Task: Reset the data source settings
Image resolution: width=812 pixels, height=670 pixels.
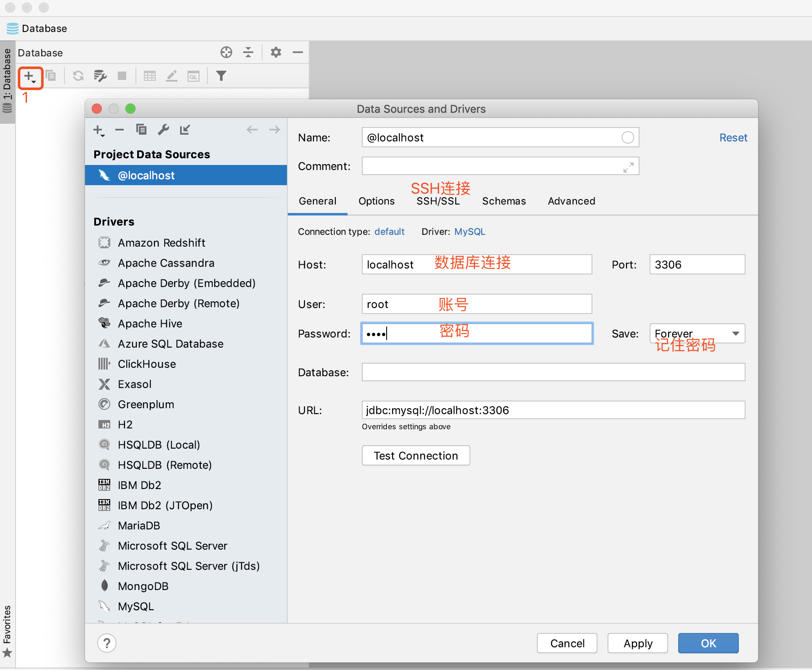Action: pos(732,138)
